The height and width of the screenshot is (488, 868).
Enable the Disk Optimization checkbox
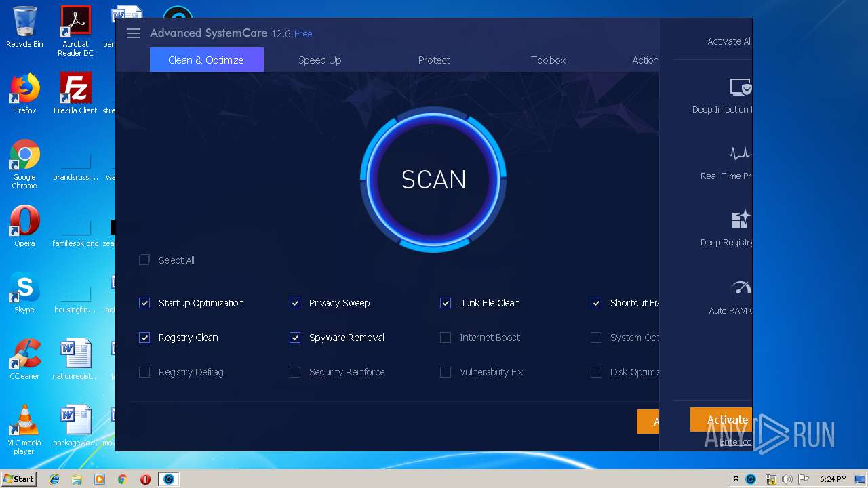tap(596, 372)
